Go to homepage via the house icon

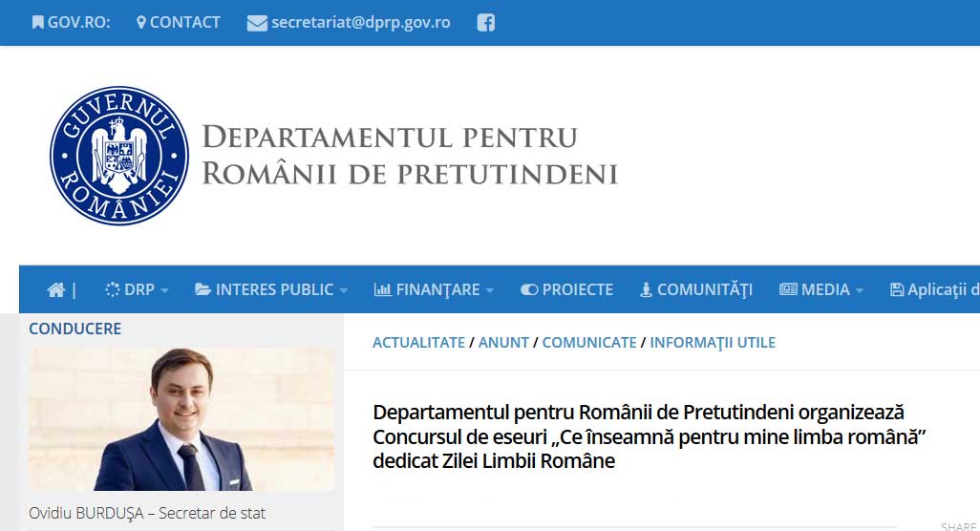coord(56,290)
